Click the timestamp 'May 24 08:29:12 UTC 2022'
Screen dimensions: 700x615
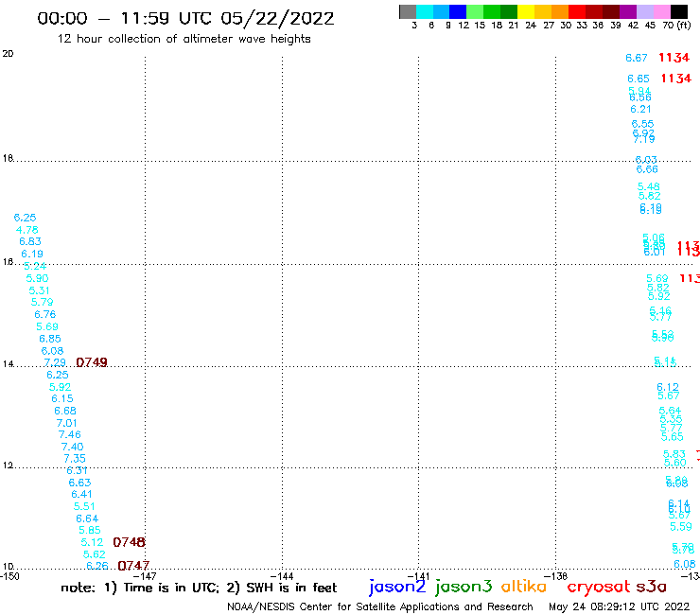click(620, 606)
